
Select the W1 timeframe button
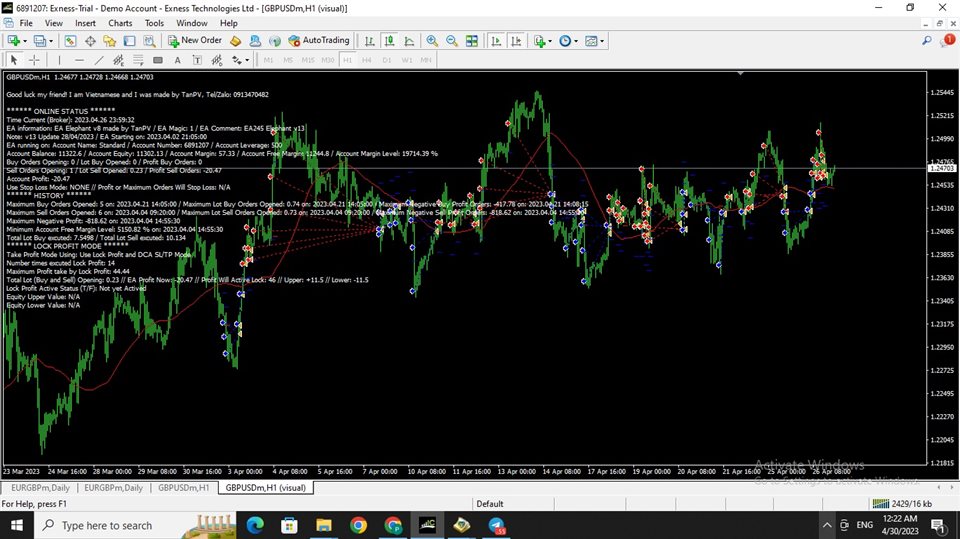pos(407,60)
